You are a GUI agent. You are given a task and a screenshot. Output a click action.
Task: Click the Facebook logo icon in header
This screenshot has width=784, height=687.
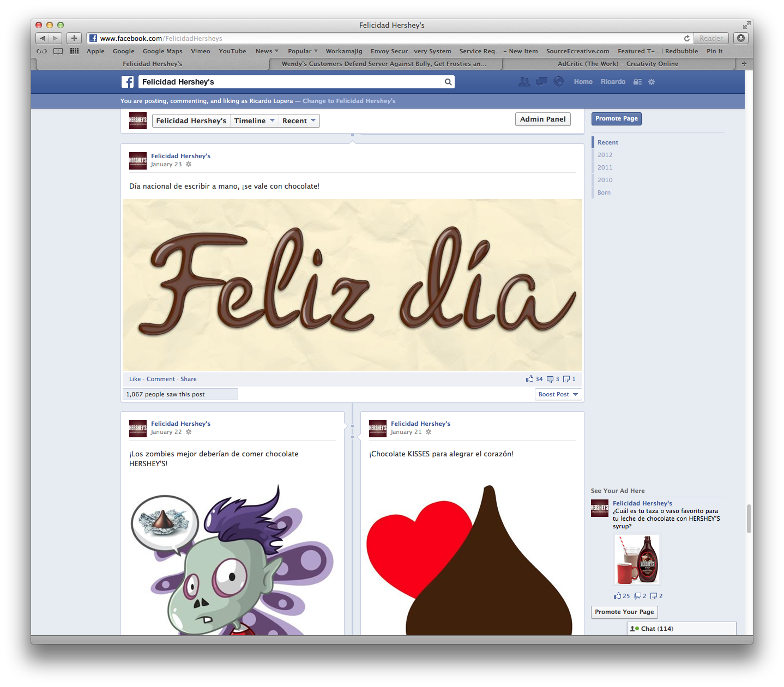(128, 82)
